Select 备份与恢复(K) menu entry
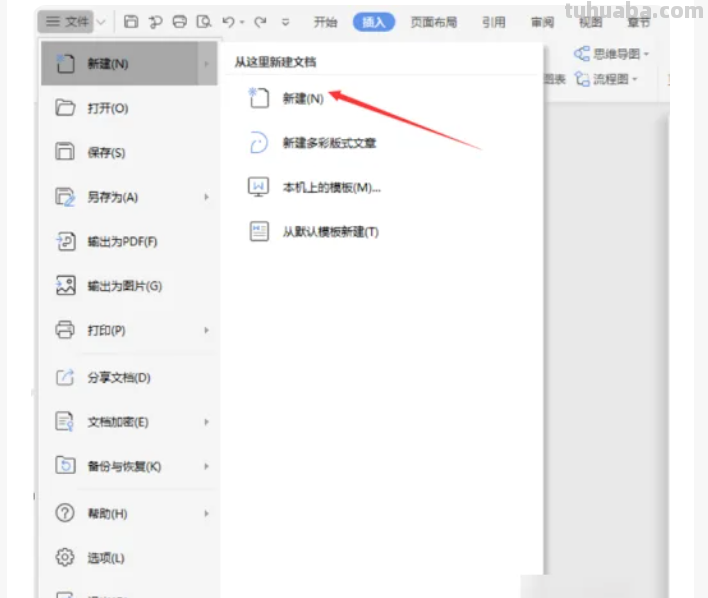This screenshot has height=598, width=708. point(129,466)
